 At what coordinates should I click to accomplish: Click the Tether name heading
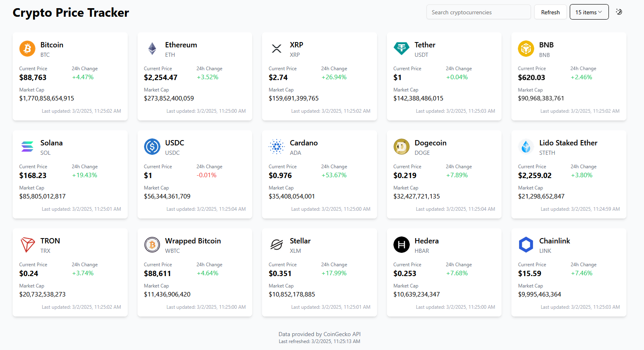click(425, 45)
